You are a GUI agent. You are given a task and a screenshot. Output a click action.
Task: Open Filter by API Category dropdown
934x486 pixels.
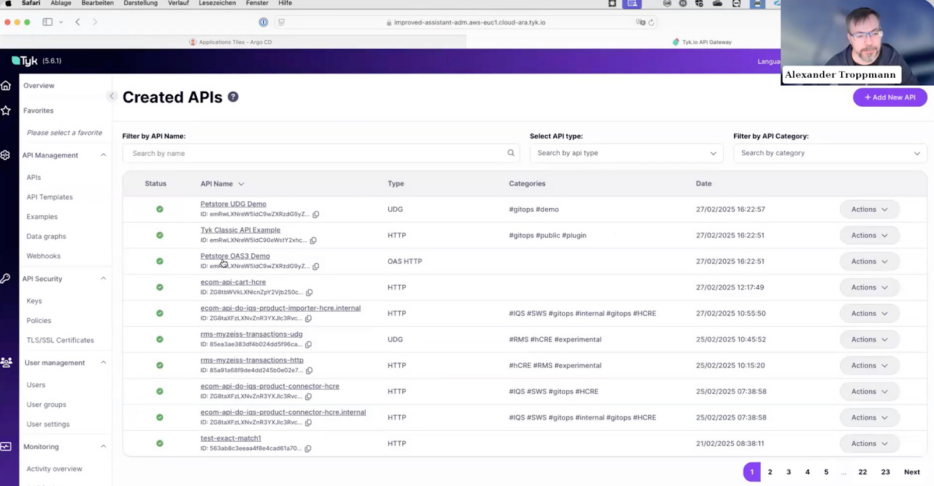point(830,153)
